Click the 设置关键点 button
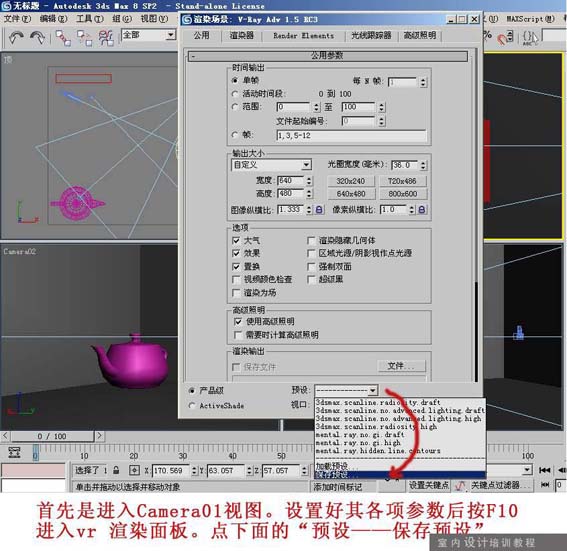 [429, 486]
